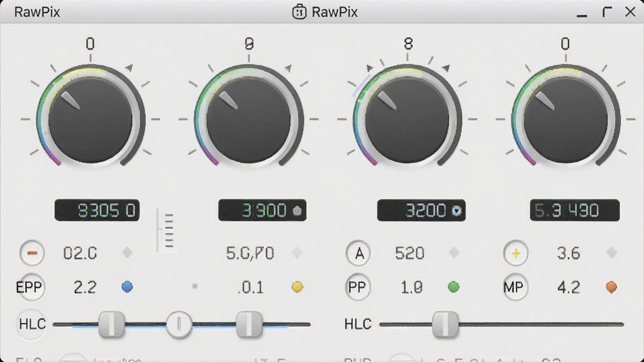Toggle the EPP round button
Viewport: 644px width, 362px height.
[x=31, y=287]
